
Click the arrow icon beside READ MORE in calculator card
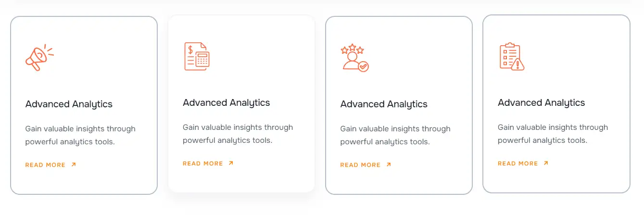(231, 163)
